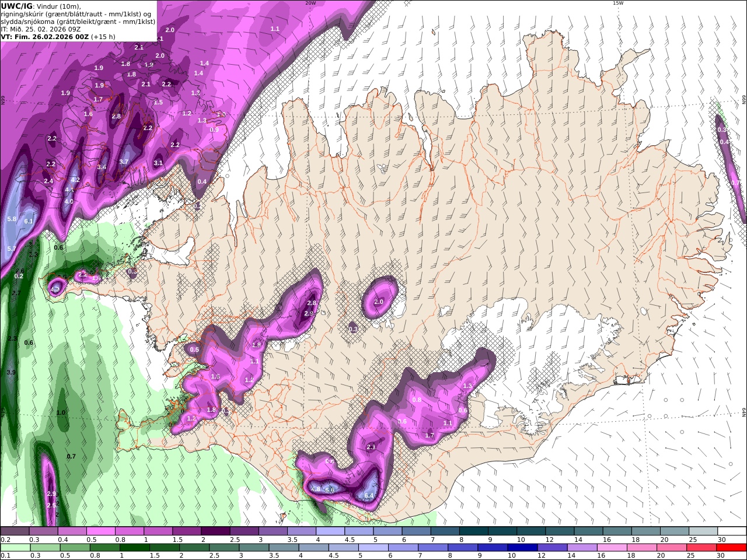Click the 2.4 snowfall value

point(48,181)
